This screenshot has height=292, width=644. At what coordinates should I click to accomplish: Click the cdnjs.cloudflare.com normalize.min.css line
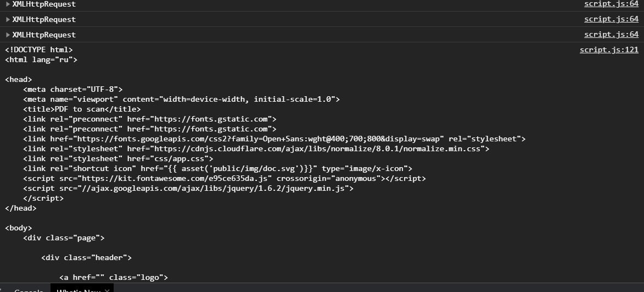click(x=256, y=148)
